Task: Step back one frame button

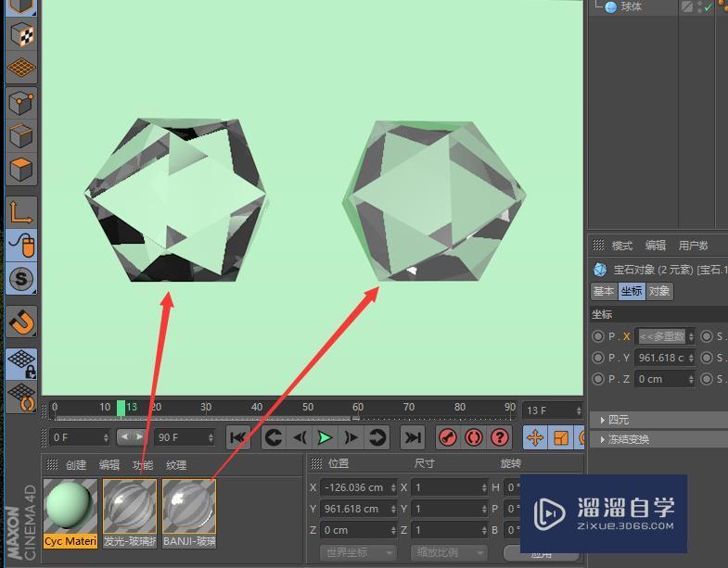Action: pos(300,437)
